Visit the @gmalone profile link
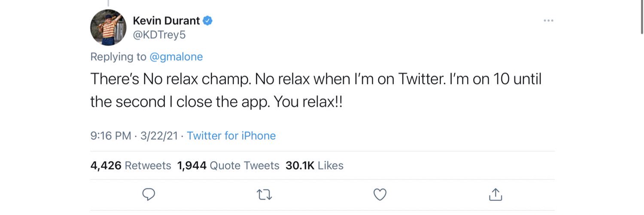This screenshot has height=215, width=644. pos(176,57)
